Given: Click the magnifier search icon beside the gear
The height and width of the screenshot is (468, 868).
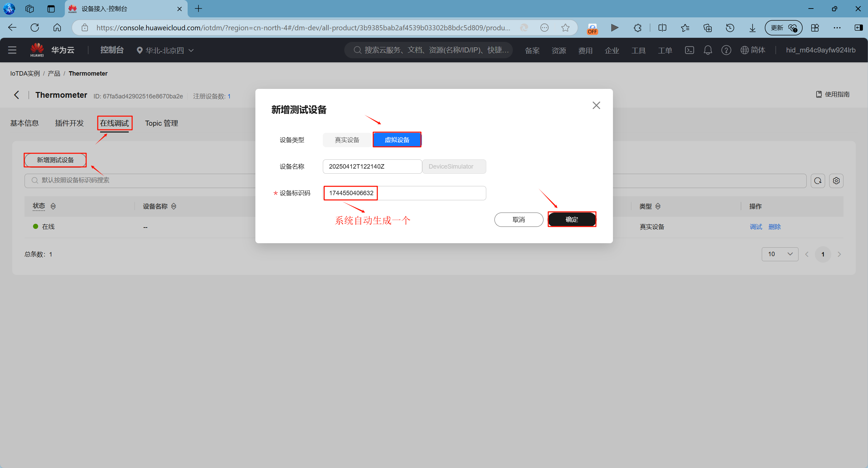Looking at the screenshot, I should point(818,181).
